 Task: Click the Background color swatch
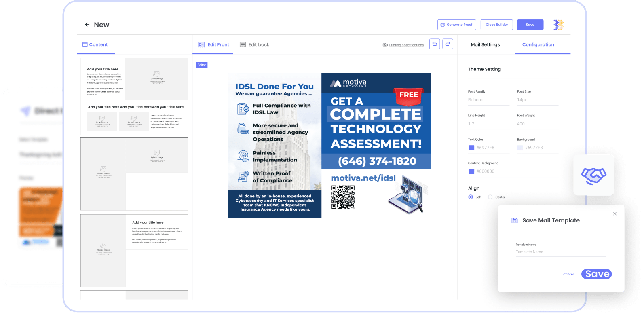click(x=520, y=148)
